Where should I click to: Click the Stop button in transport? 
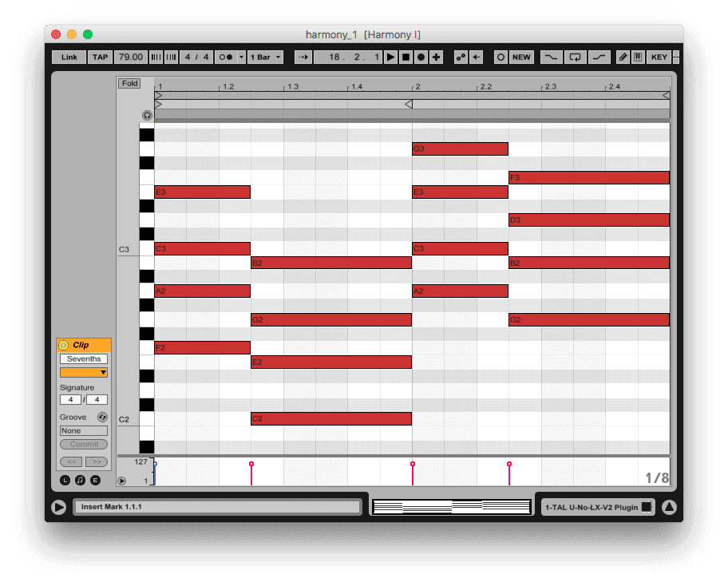point(406,57)
